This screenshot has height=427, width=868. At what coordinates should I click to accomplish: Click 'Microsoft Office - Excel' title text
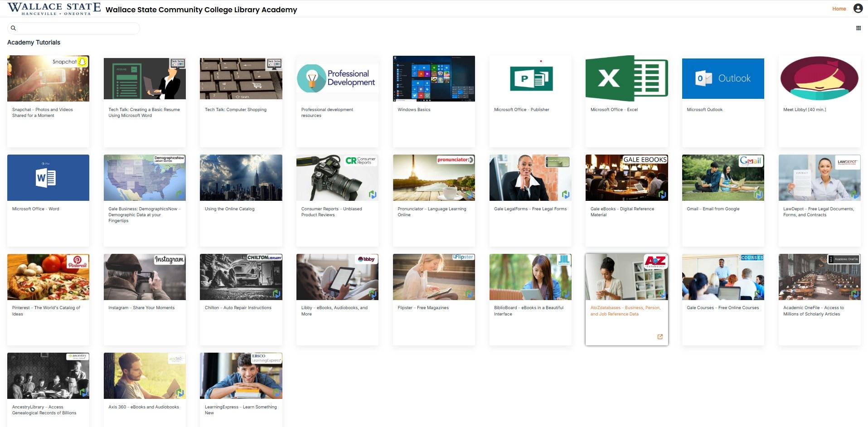(614, 110)
